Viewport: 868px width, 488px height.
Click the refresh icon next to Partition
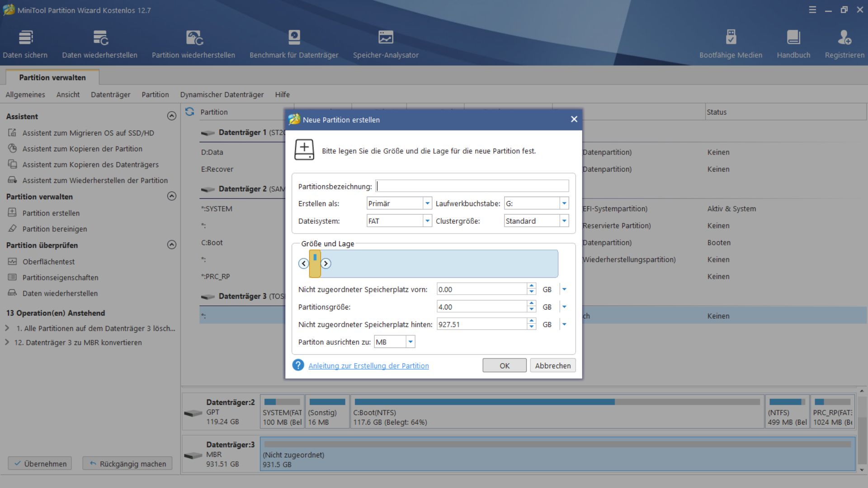189,112
